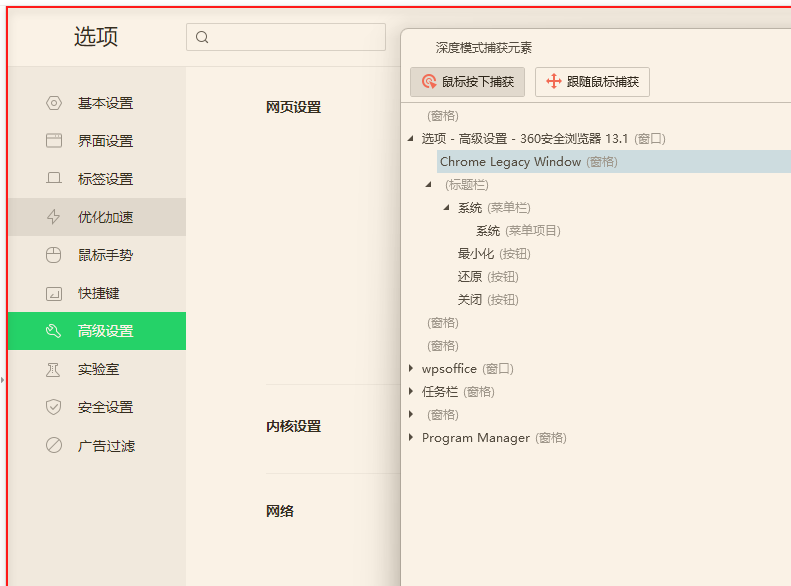Click the 高级设置 wrench icon
This screenshot has width=791, height=586.
point(53,331)
